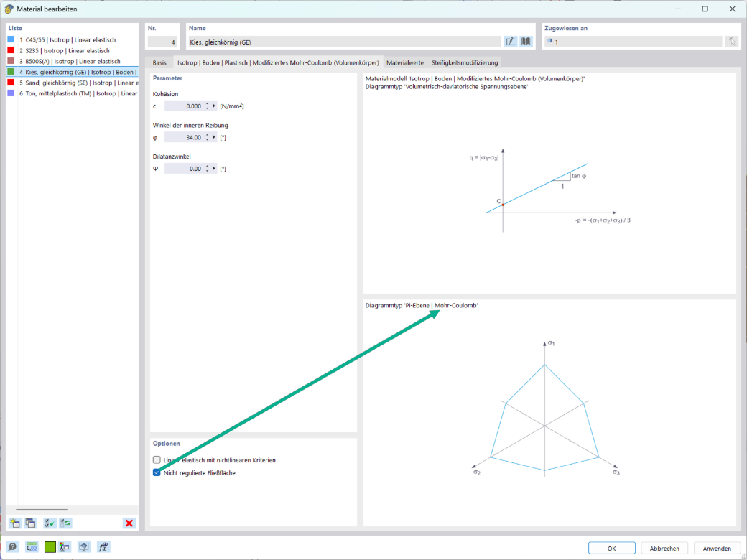Copy the selected material entry

(x=30, y=523)
